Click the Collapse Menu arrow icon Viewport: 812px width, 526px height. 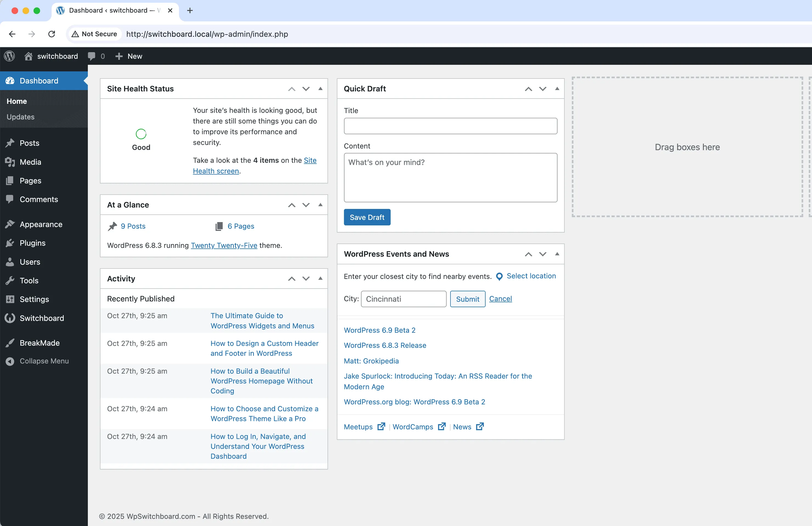[10, 361]
